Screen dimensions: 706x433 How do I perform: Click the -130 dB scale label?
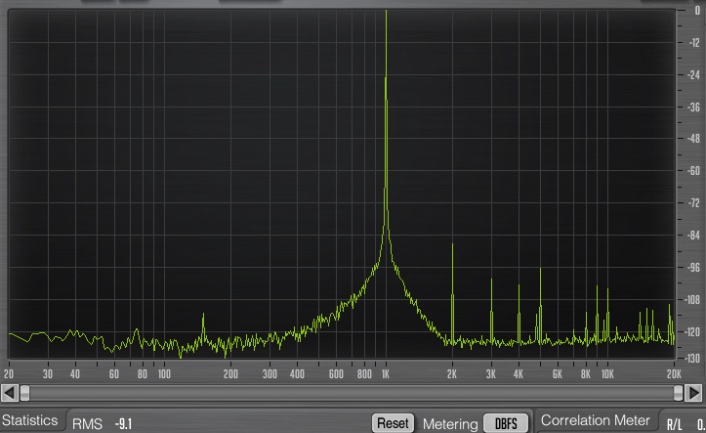693,358
